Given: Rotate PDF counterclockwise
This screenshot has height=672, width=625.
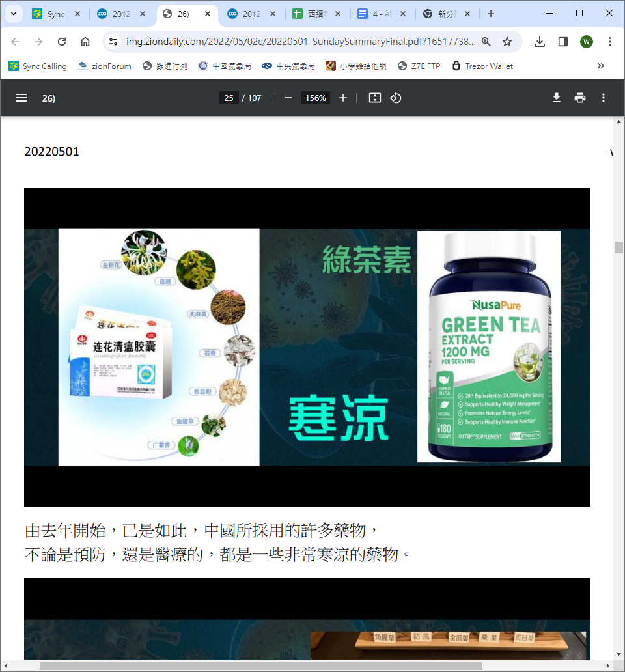Looking at the screenshot, I should 396,98.
